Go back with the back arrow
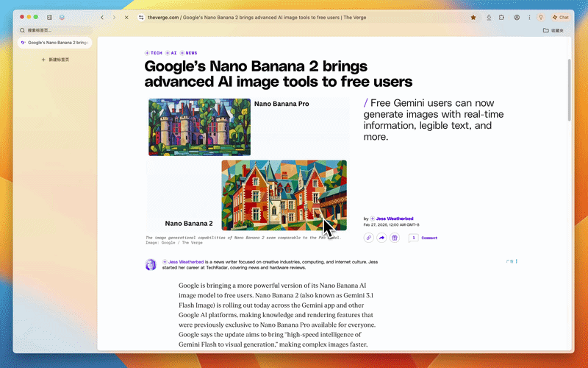This screenshot has width=588, height=368. click(102, 17)
